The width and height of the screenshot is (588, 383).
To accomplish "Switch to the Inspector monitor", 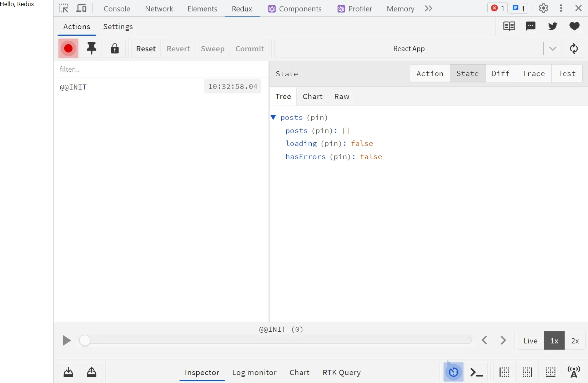I will [x=202, y=373].
